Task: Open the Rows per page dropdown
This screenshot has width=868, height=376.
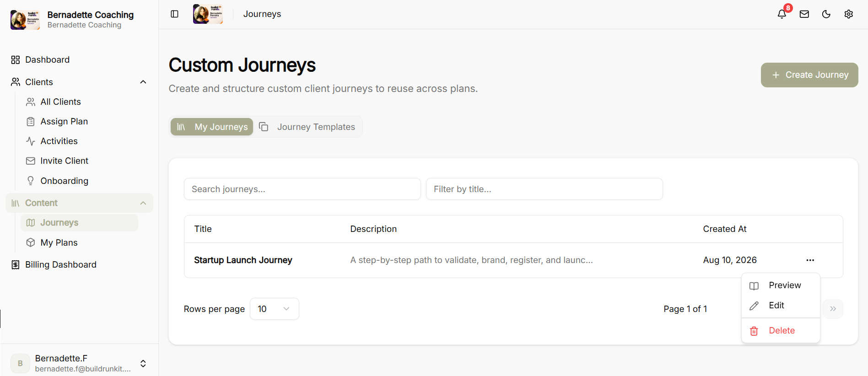Action: 274,309
